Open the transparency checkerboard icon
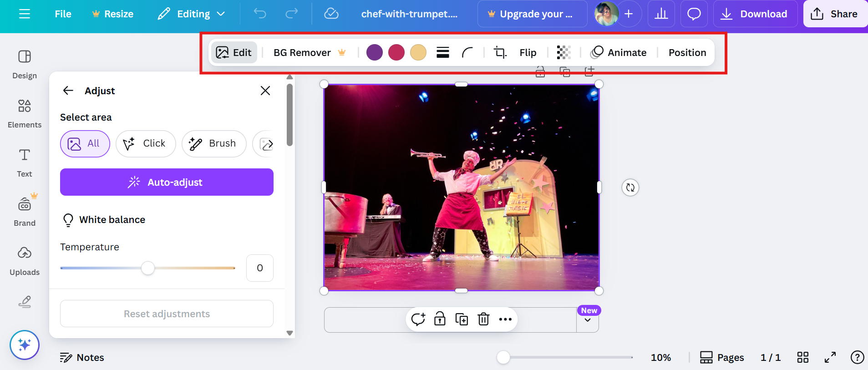This screenshot has height=370, width=868. [563, 53]
